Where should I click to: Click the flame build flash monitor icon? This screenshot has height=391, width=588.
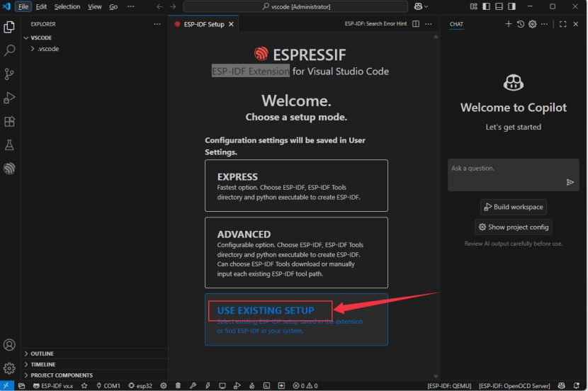(251, 385)
